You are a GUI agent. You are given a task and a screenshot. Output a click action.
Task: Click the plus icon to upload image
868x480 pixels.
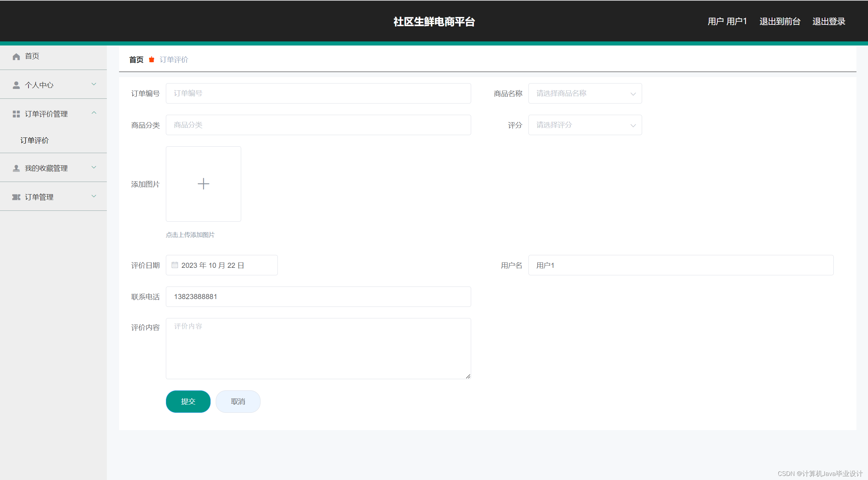204,184
